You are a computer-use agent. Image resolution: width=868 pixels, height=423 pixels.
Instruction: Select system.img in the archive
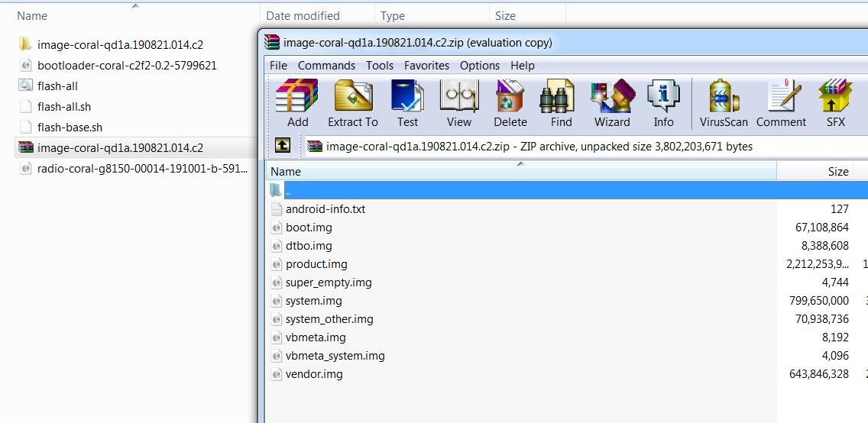[x=313, y=301]
